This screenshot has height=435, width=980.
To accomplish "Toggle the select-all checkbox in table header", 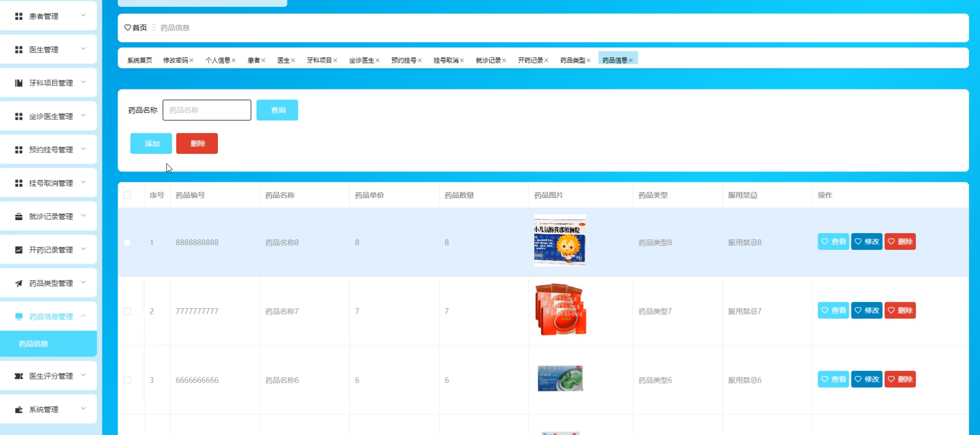I will [x=127, y=195].
